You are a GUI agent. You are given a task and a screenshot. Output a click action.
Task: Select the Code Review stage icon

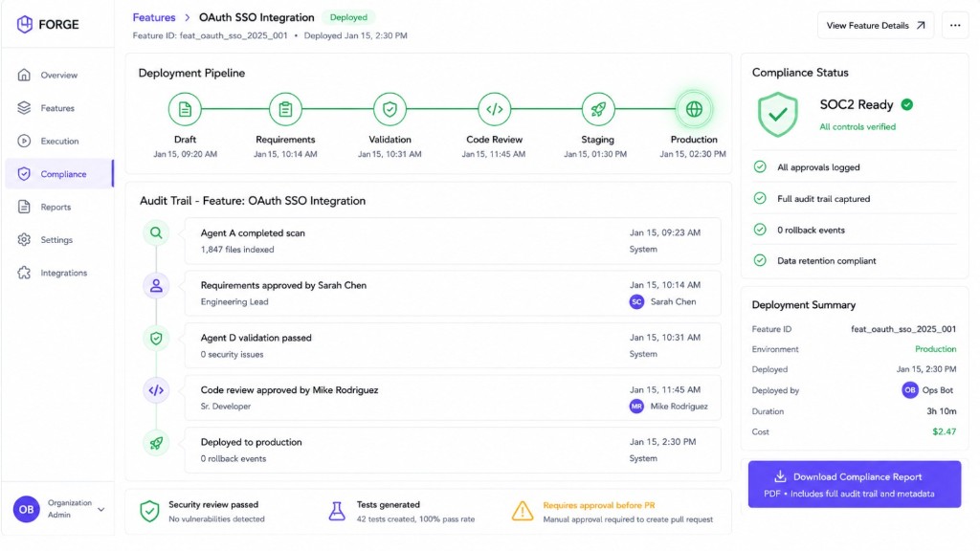495,109
